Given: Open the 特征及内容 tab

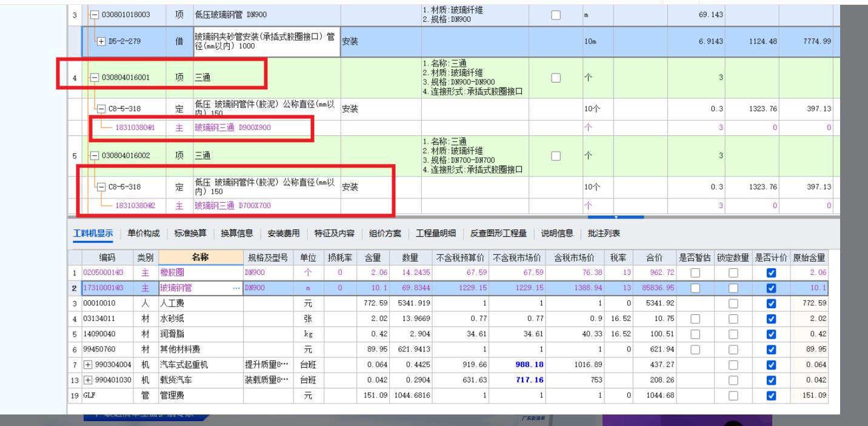Looking at the screenshot, I should [x=333, y=234].
